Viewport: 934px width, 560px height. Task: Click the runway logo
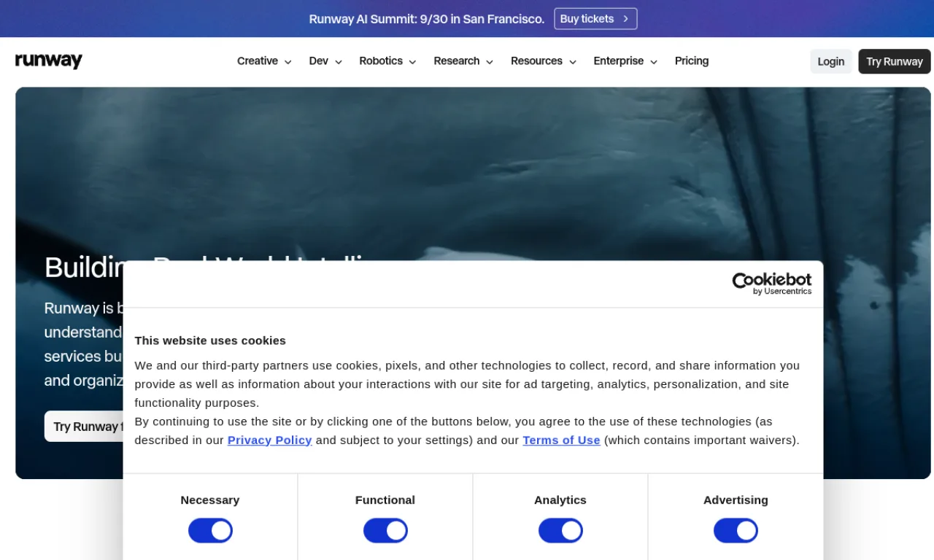click(49, 61)
